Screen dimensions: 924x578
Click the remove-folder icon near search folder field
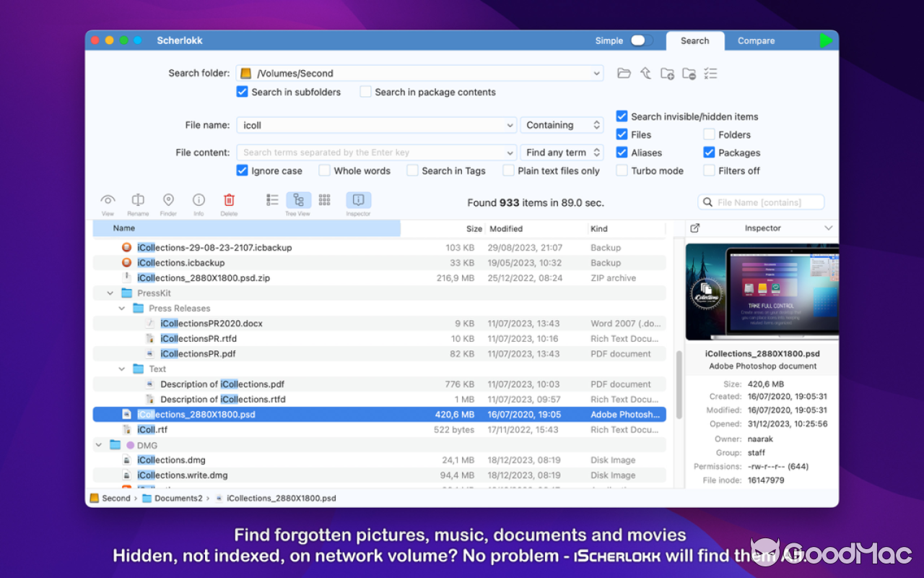coord(688,73)
